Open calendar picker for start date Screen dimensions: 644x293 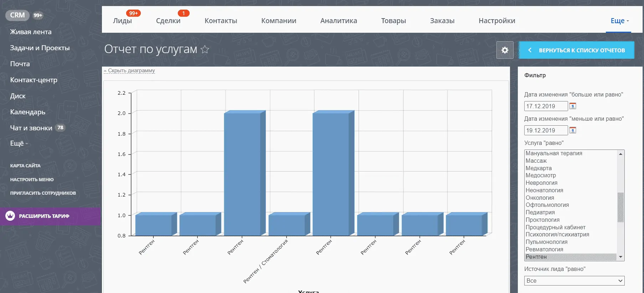573,106
